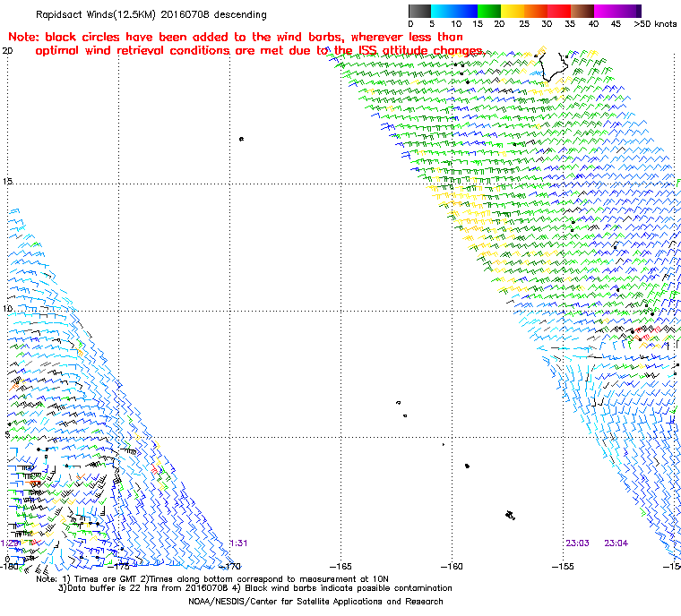Click the longitude axis label "-170"
Screen dimensions: 681x616
[229, 567]
